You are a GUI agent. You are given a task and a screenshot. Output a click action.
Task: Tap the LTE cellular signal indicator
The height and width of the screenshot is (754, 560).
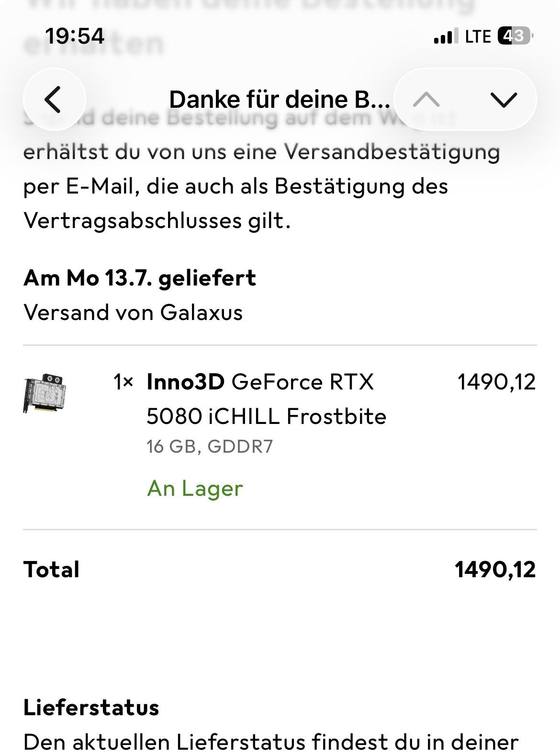462,36
